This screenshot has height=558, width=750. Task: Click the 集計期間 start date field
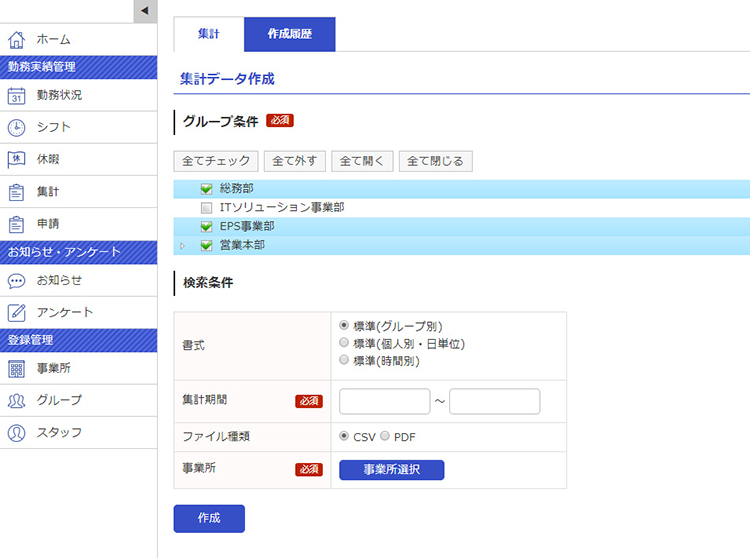click(x=385, y=401)
